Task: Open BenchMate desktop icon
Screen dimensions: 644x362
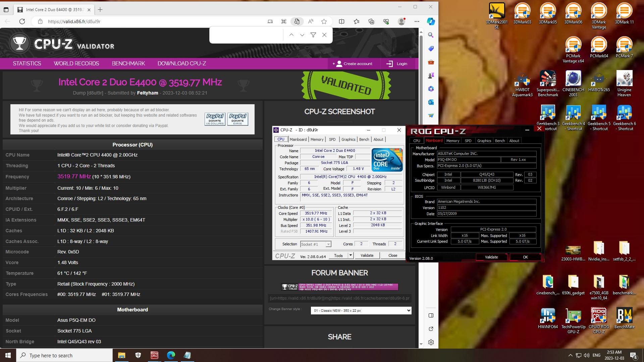Action: click(x=624, y=318)
